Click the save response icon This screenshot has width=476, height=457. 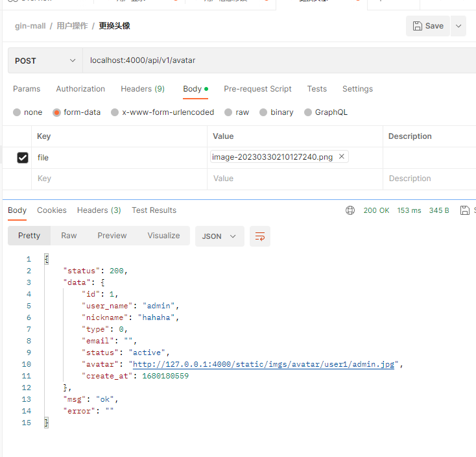[x=465, y=210]
